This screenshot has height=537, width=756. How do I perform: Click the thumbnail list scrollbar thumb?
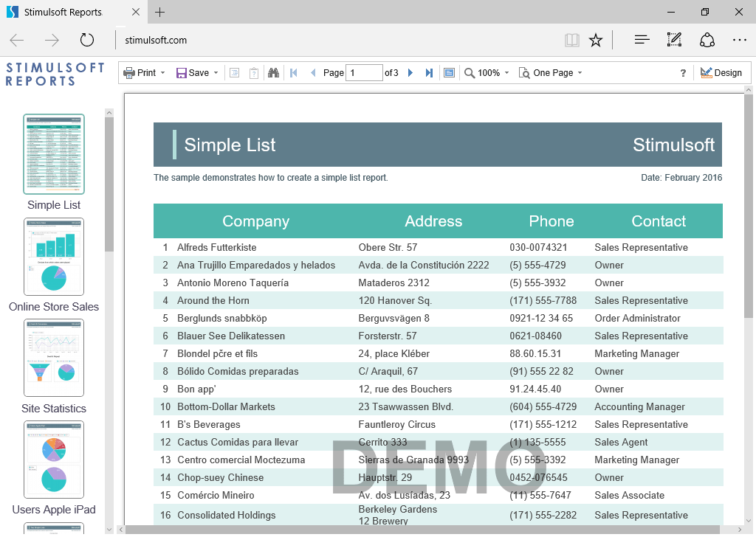coord(109,184)
